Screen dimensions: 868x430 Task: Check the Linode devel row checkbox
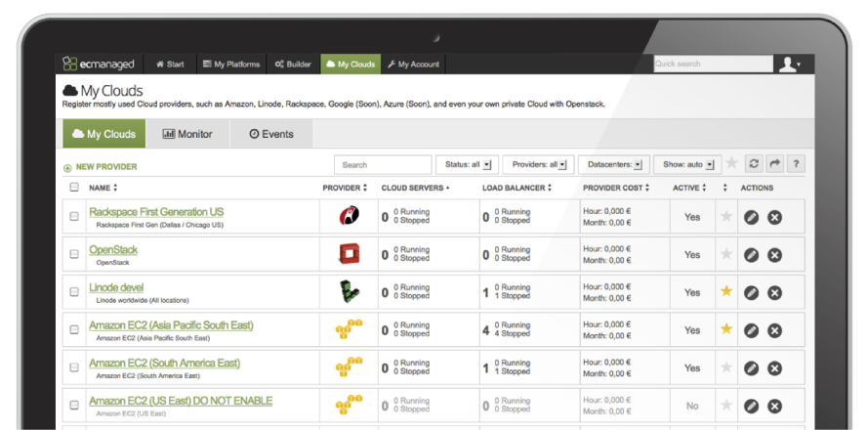pos(74,291)
